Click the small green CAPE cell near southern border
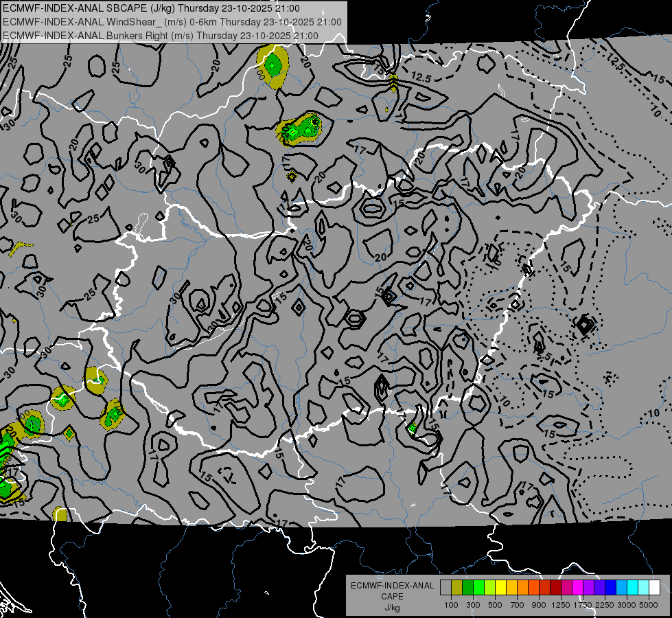This screenshot has width=672, height=618. [x=413, y=428]
